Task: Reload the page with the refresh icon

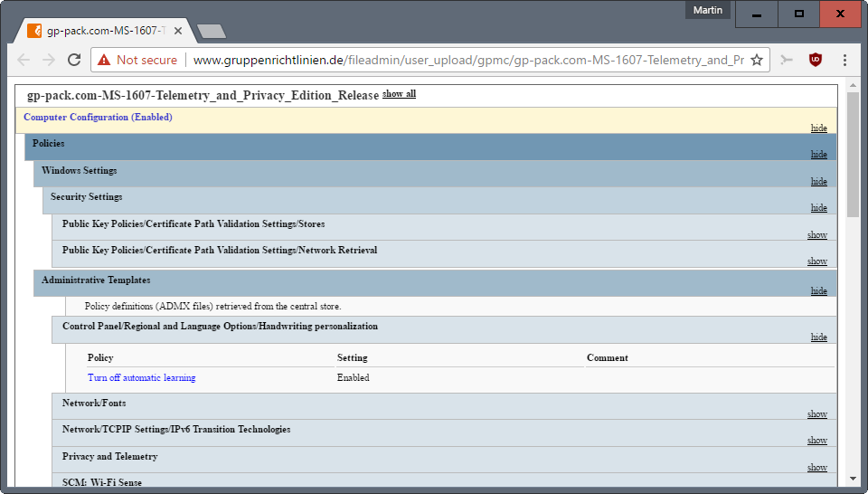Action: pos(74,60)
